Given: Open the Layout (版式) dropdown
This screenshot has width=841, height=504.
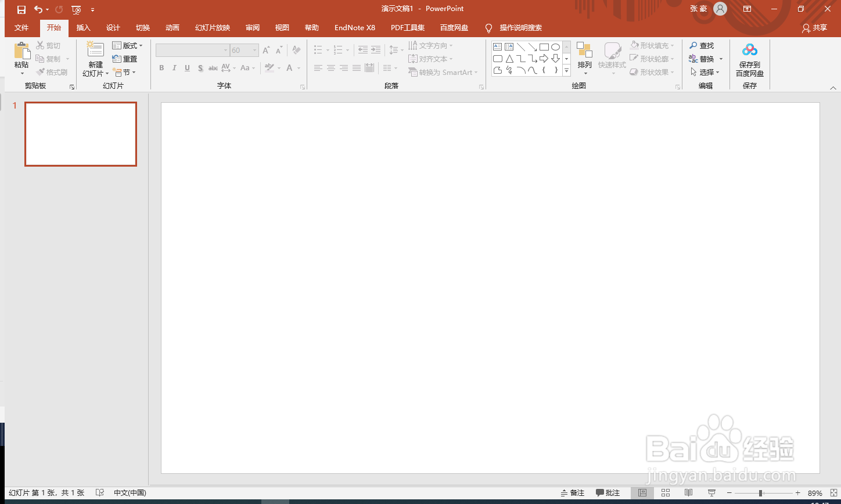Looking at the screenshot, I should pos(127,46).
